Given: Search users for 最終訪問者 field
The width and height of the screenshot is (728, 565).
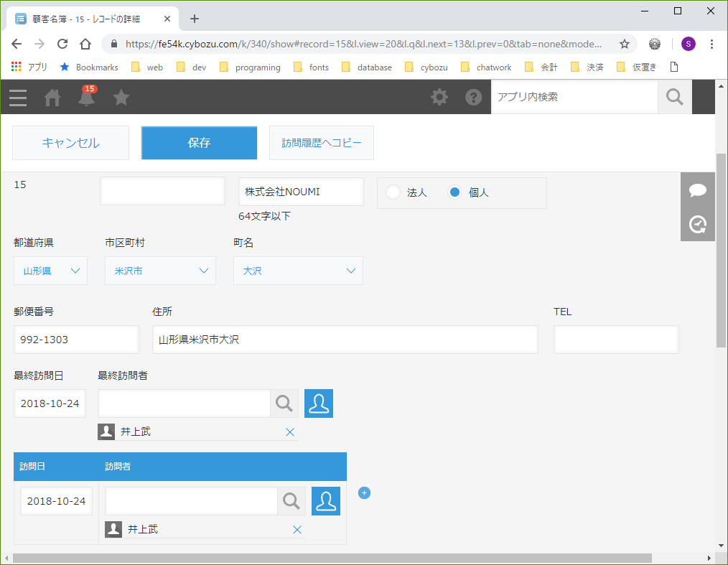Looking at the screenshot, I should point(284,403).
